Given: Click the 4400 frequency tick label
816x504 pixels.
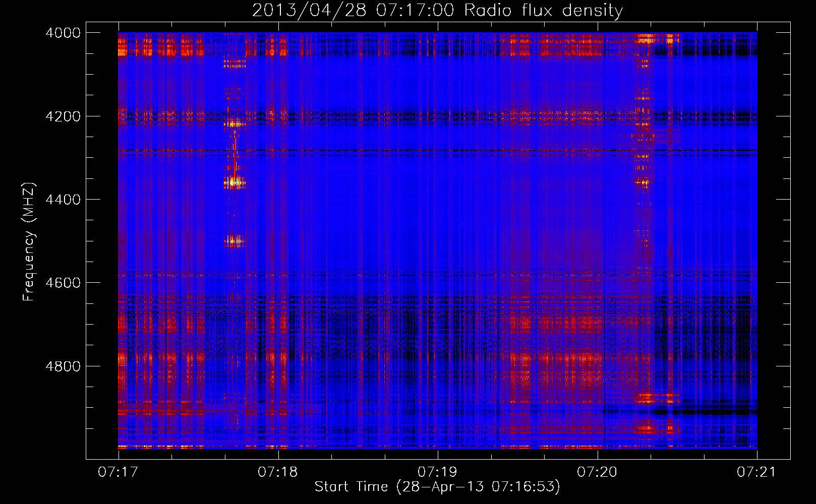Looking at the screenshot, I should coord(63,200).
